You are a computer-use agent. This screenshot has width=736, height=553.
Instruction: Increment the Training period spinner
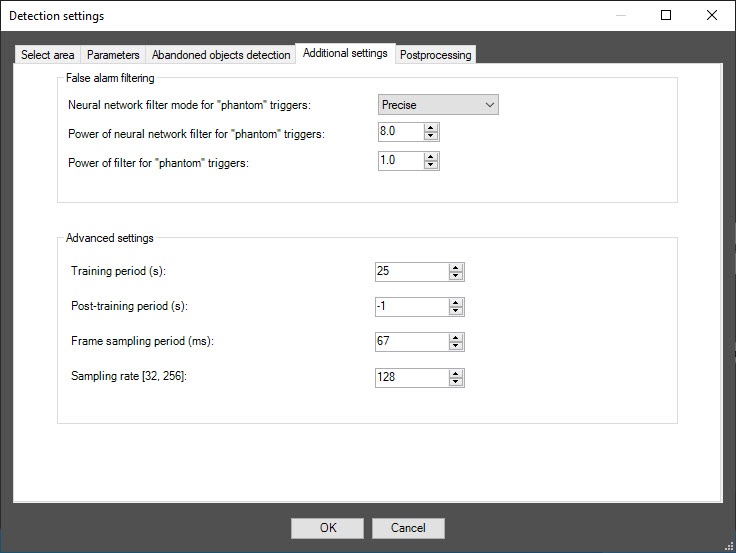(456, 268)
